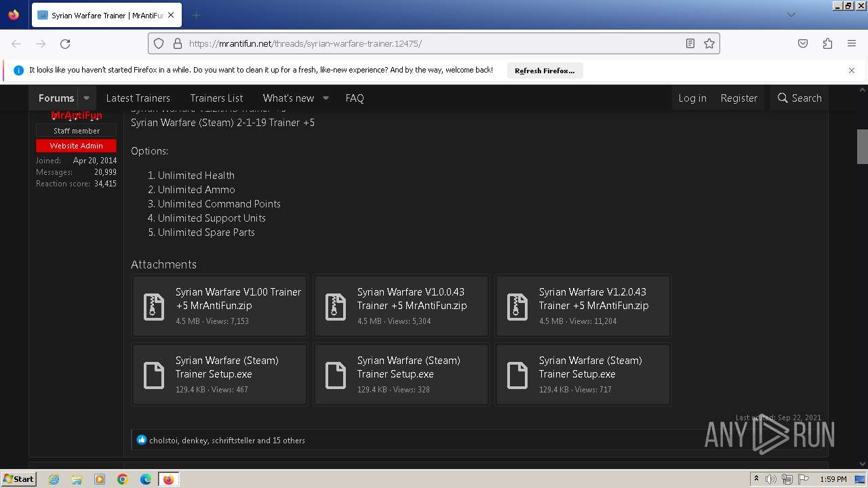This screenshot has width=868, height=488.
Task: Download Syrian Warfare V1.00 Trainer zip
Action: [238, 298]
